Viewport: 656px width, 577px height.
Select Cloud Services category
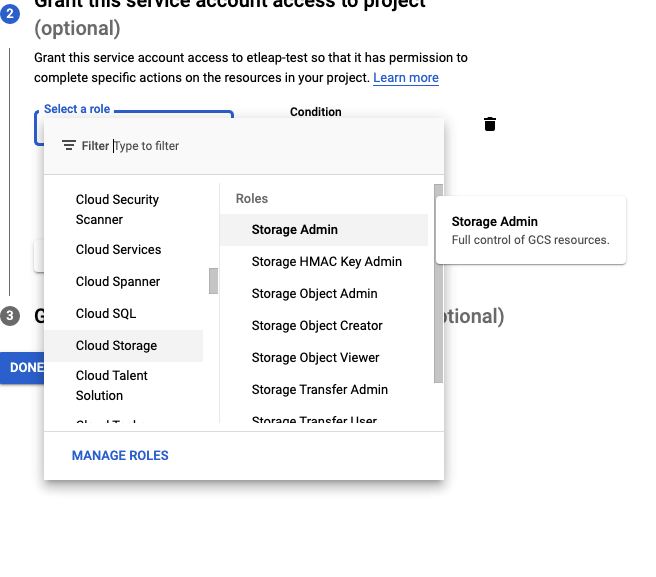pyautogui.click(x=118, y=249)
